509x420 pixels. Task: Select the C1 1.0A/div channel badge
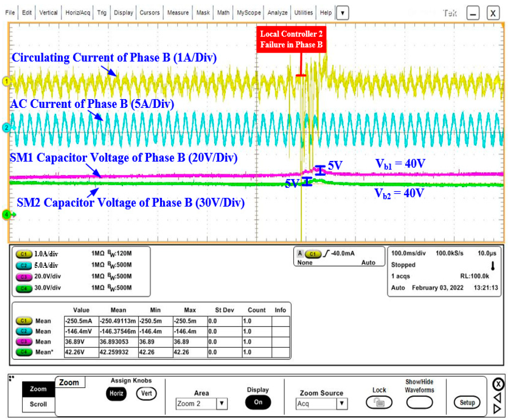24,254
